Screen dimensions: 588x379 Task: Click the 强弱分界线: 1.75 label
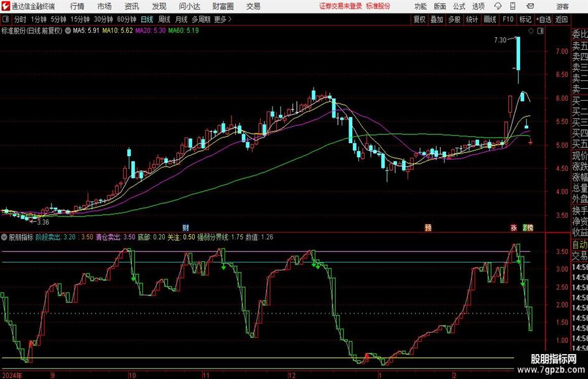220,237
